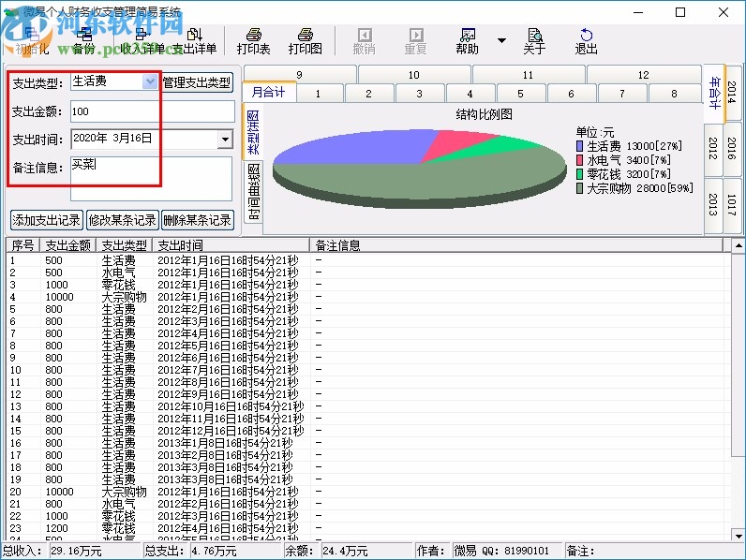Open the 支出时间 date picker dropdown

coord(225,140)
